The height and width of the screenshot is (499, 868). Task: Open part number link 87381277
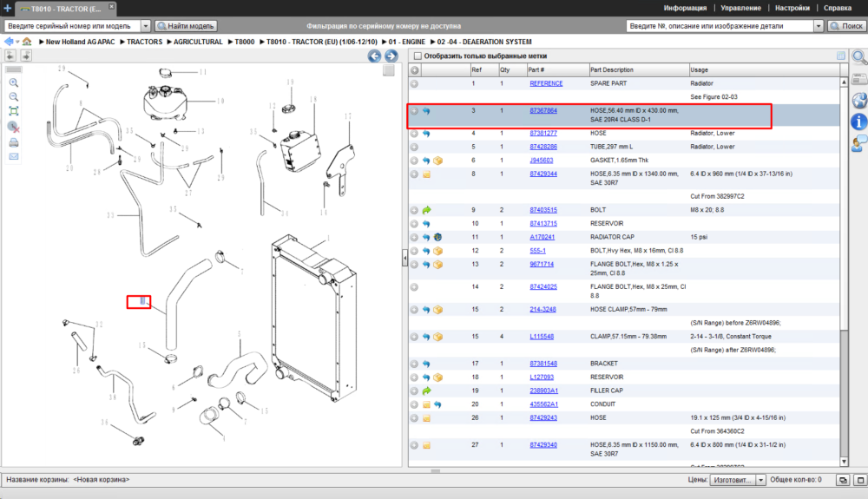(x=543, y=134)
